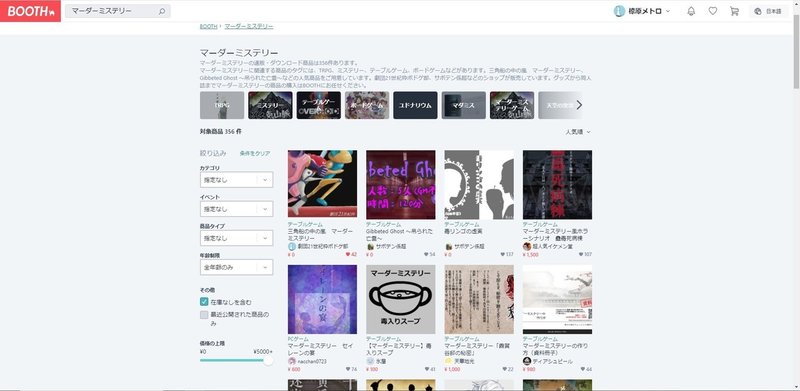Select the TRPG tag tile

tap(222, 105)
